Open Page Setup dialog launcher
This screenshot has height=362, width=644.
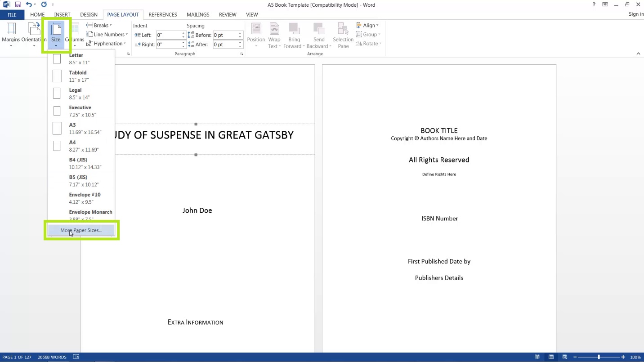[x=128, y=54]
